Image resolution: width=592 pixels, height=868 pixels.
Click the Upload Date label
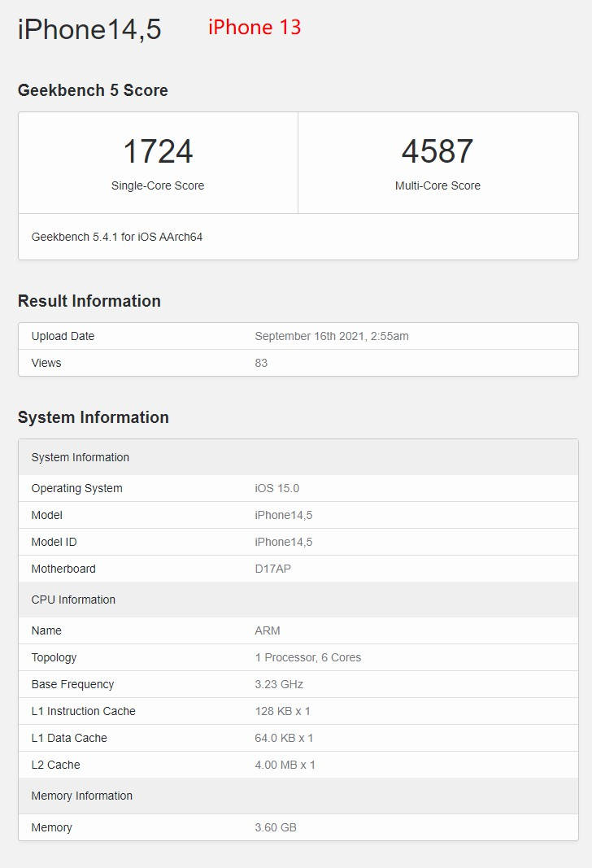[63, 336]
